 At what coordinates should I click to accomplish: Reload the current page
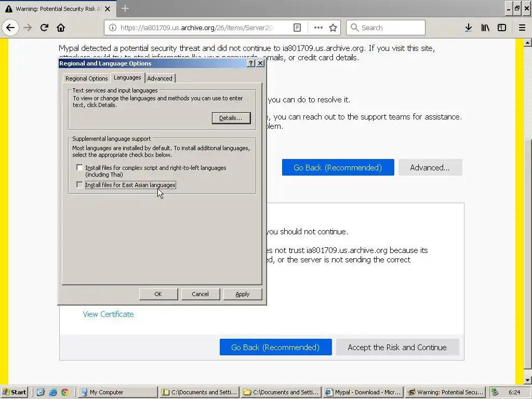click(x=44, y=28)
